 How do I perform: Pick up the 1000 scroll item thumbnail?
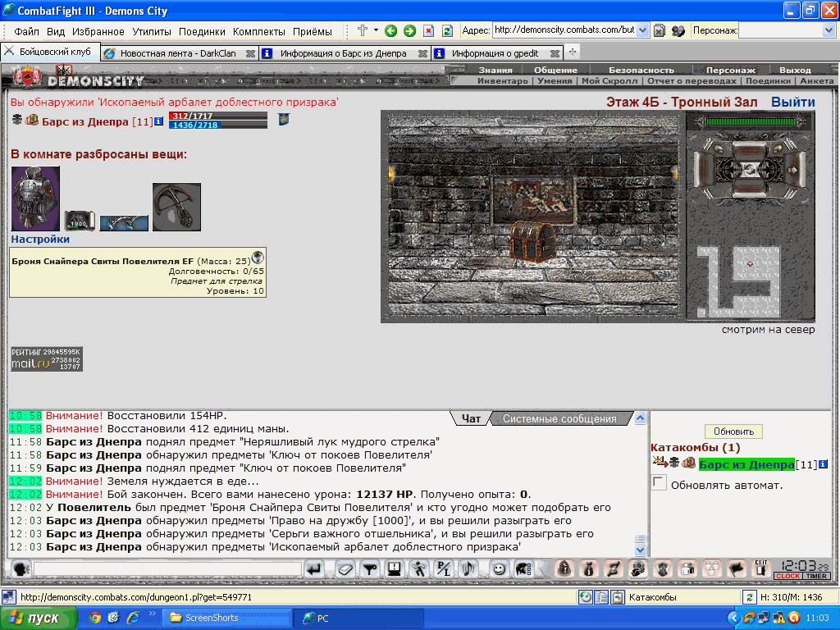coord(80,220)
